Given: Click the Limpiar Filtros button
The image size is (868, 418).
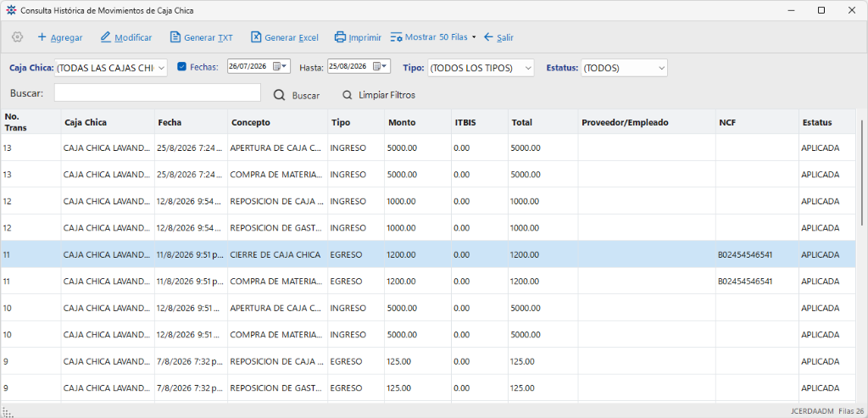Looking at the screenshot, I should 379,95.
